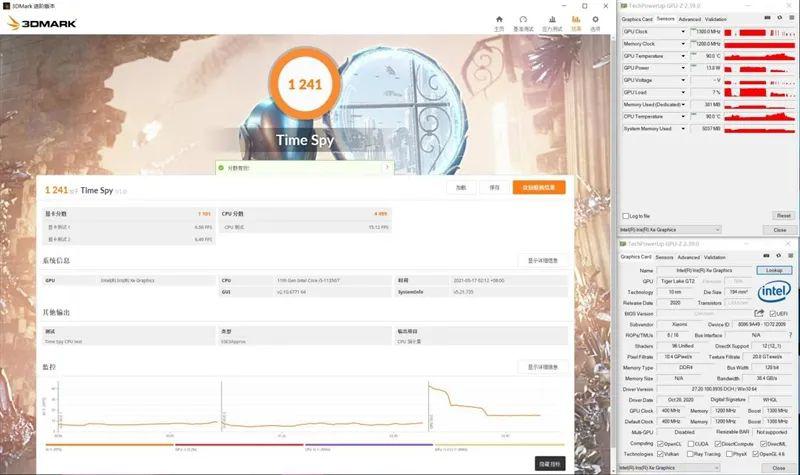800x475 pixels.
Task: Click the Sensors window screenshot camera icon
Action: [x=767, y=18]
